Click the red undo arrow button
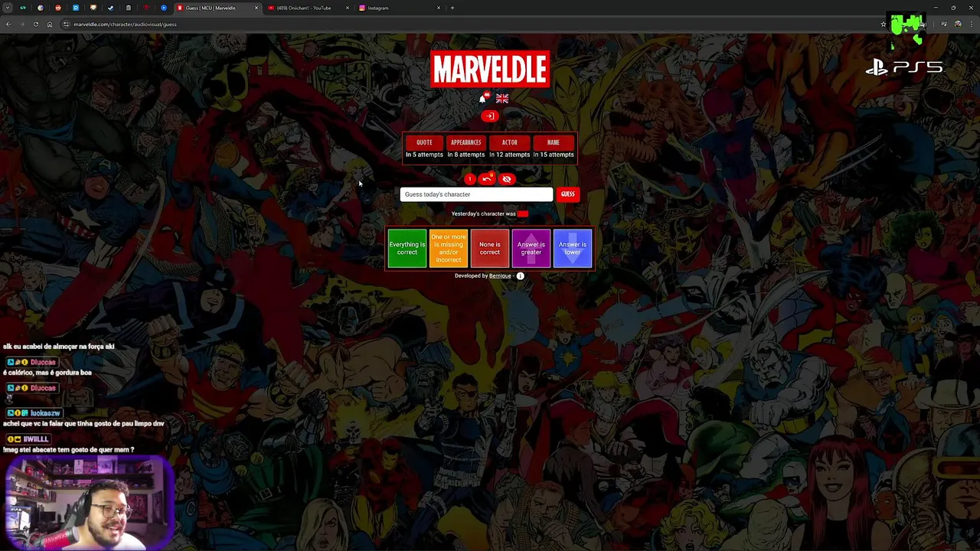 point(488,179)
